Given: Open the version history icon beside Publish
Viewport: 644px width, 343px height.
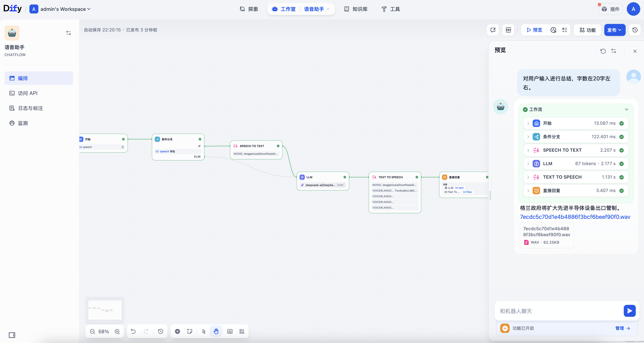Looking at the screenshot, I should pyautogui.click(x=635, y=30).
